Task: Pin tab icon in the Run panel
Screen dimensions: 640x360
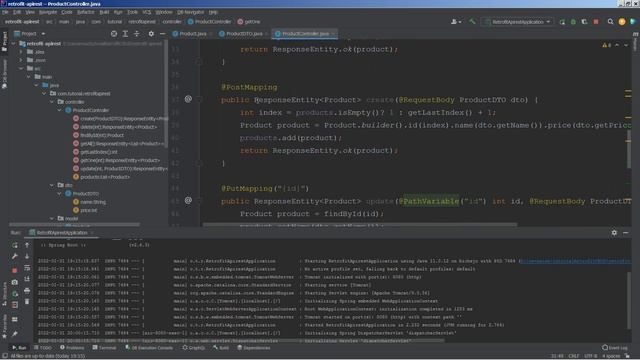Action: pos(15,334)
